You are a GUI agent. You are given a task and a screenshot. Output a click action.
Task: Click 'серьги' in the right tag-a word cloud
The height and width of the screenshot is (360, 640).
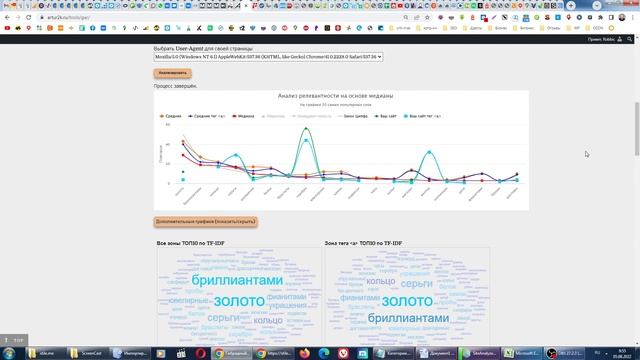(416, 283)
